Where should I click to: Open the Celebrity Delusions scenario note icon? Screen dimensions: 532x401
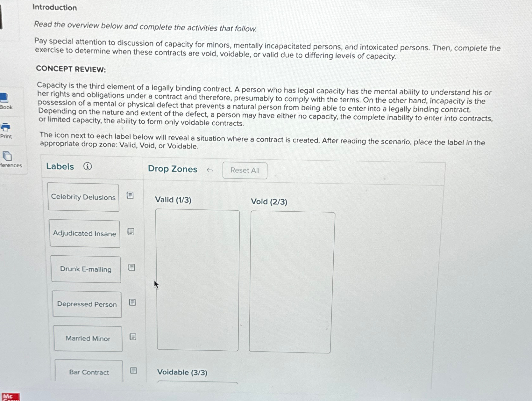point(130,195)
